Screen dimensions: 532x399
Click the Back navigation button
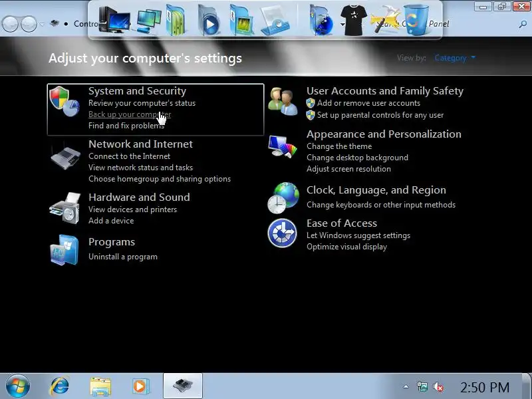pyautogui.click(x=10, y=24)
